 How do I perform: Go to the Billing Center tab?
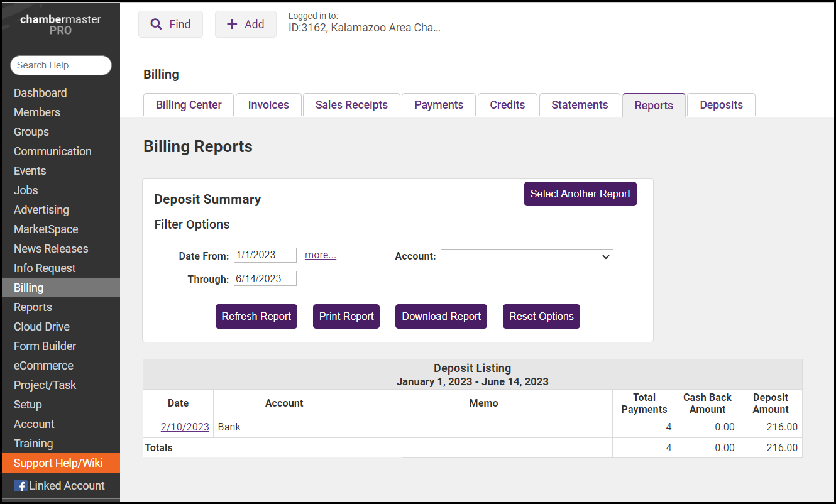[189, 105]
